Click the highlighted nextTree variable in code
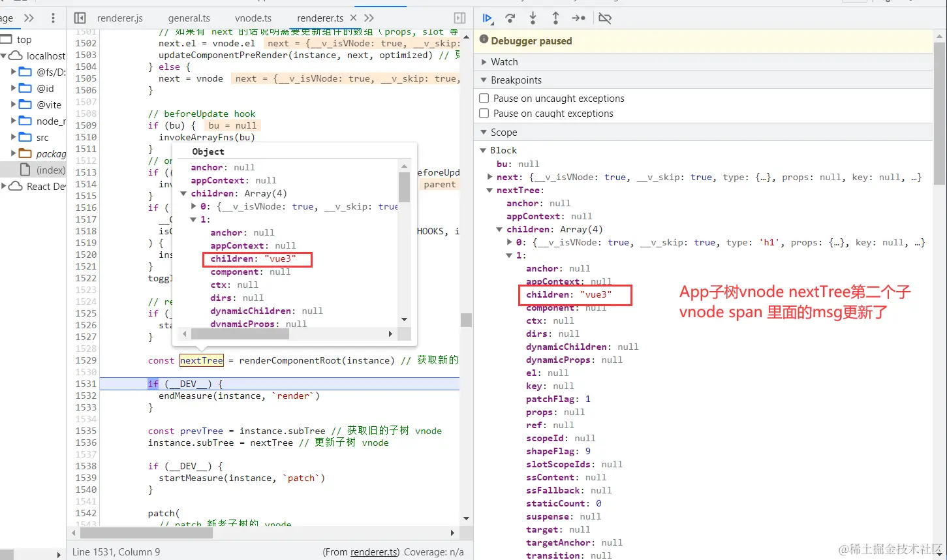This screenshot has width=947, height=560. [x=202, y=360]
